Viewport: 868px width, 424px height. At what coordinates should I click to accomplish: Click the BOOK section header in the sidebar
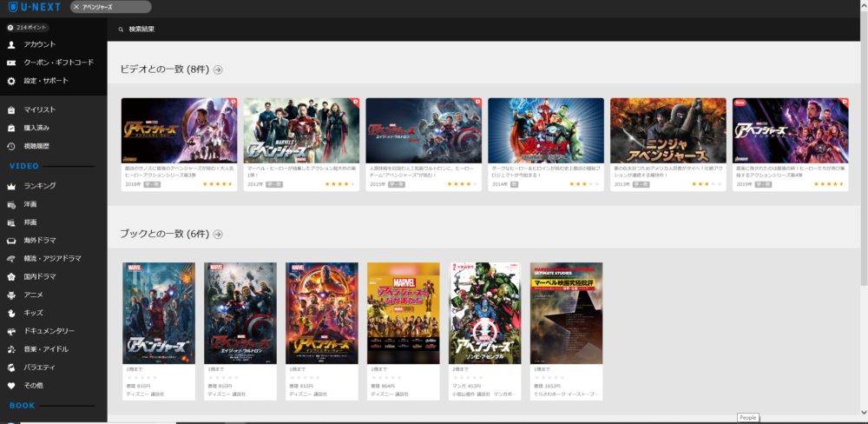coord(23,406)
